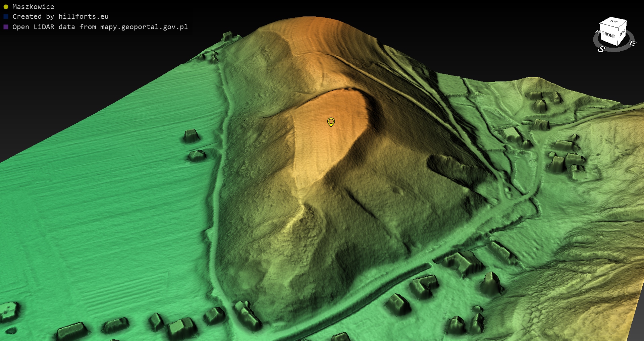644x341 pixels.
Task: Click the W compass direction letter
Action: (597, 32)
